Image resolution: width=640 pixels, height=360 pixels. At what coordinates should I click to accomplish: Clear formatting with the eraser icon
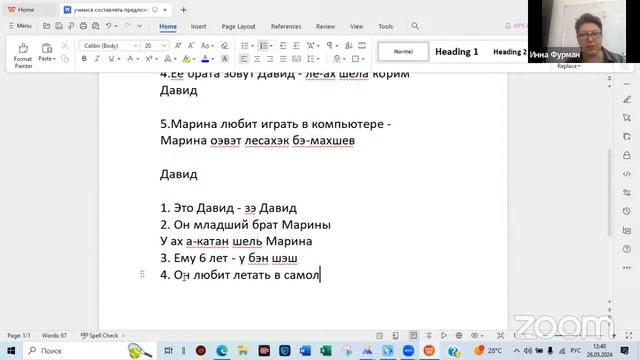coord(224,46)
